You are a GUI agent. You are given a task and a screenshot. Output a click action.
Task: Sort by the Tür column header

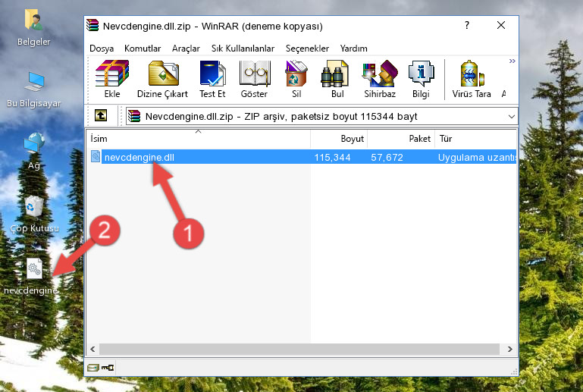(x=476, y=138)
